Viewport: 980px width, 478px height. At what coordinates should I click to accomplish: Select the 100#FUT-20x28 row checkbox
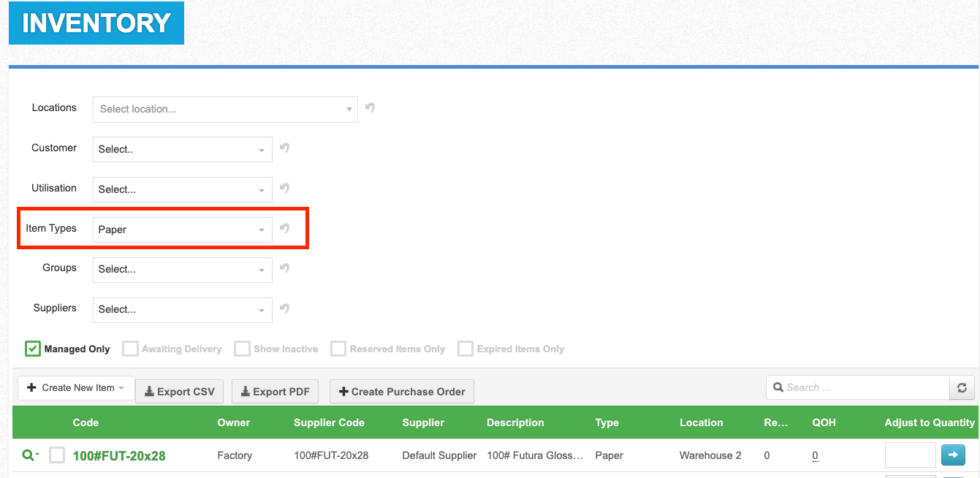[57, 455]
